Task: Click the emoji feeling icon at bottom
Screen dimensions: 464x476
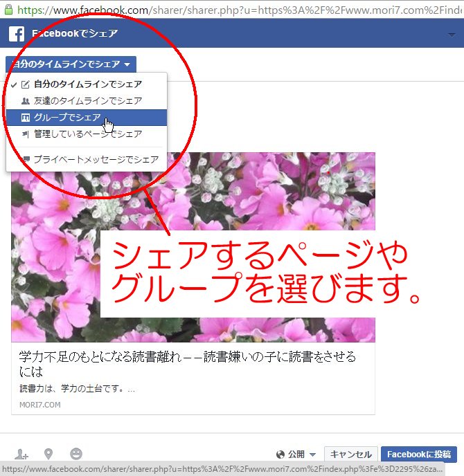Action: coord(76,454)
